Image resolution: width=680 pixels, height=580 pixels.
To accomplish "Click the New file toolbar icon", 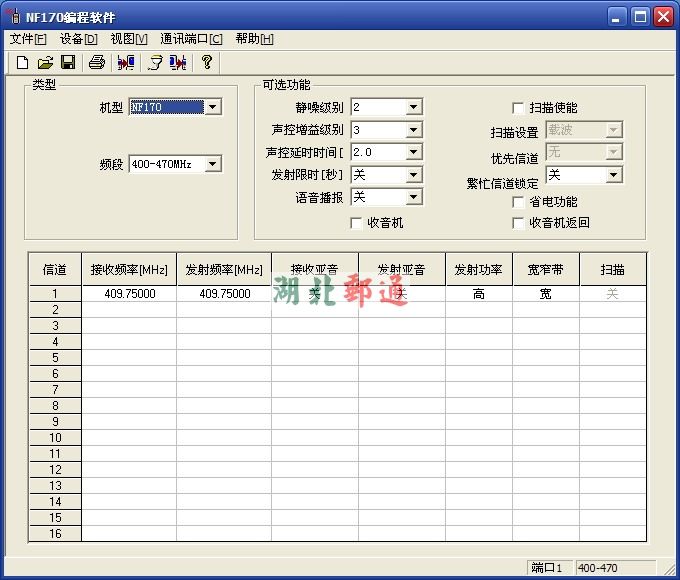I will [22, 62].
